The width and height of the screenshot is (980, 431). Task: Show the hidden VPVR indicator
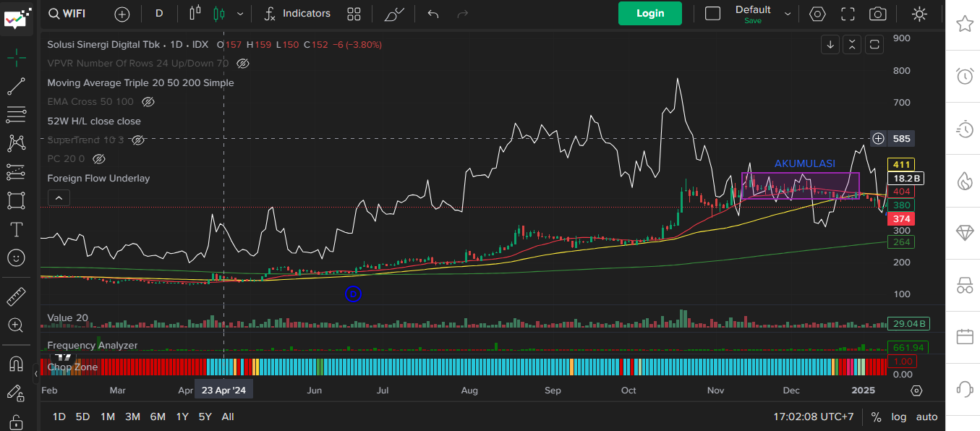point(243,64)
